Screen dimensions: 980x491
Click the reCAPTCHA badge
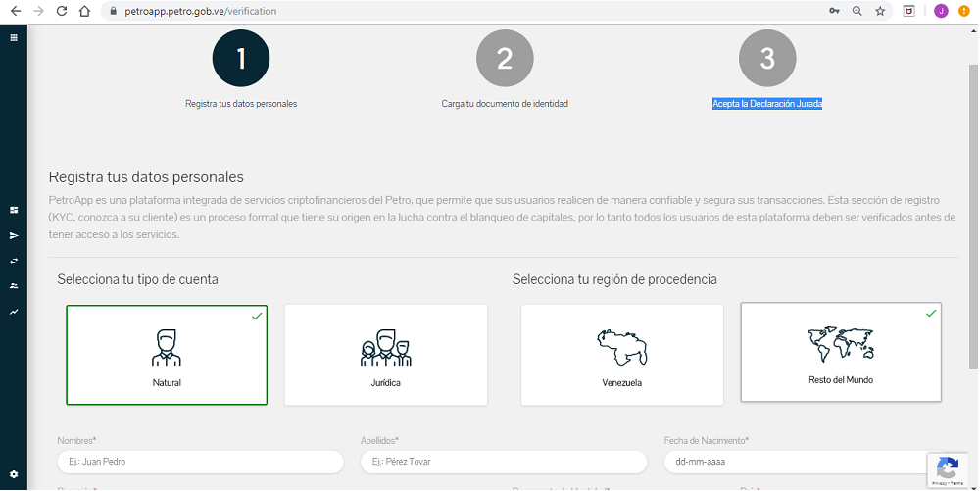(x=948, y=470)
